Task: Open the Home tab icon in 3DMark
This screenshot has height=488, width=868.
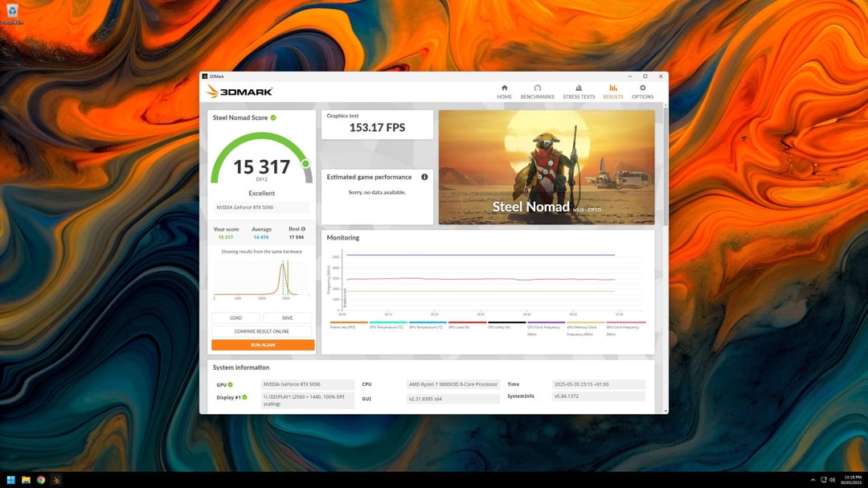Action: tap(504, 88)
